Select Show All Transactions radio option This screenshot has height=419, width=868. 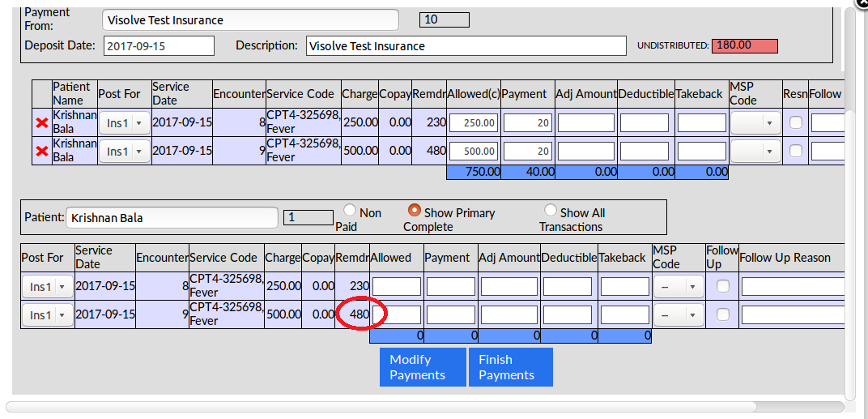tap(551, 210)
